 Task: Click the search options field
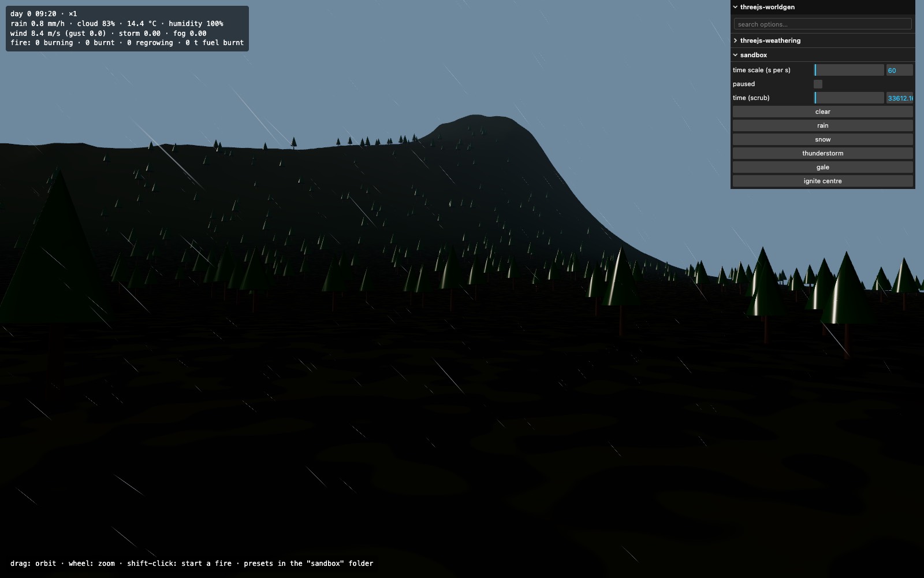[x=822, y=24]
